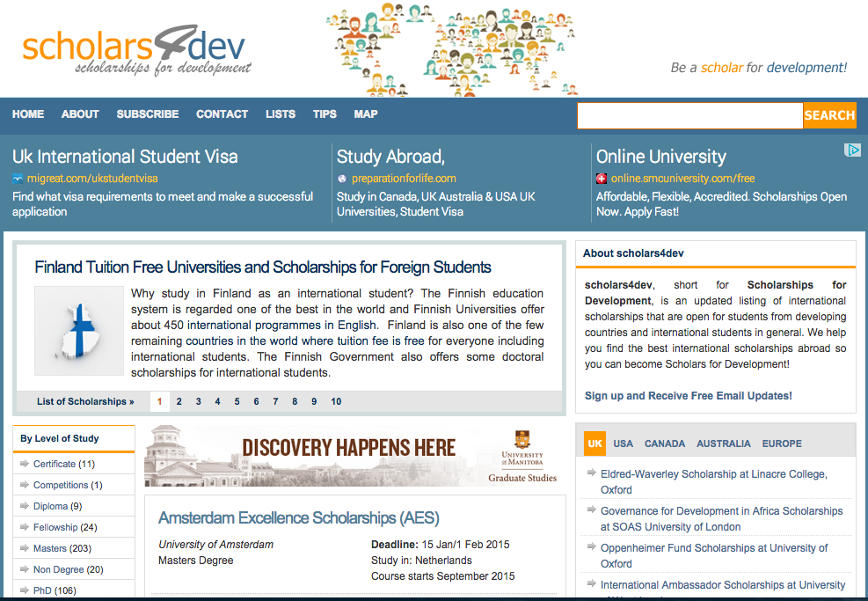868x601 pixels.
Task: Click the arrow icon beside Masters
Action: (25, 548)
